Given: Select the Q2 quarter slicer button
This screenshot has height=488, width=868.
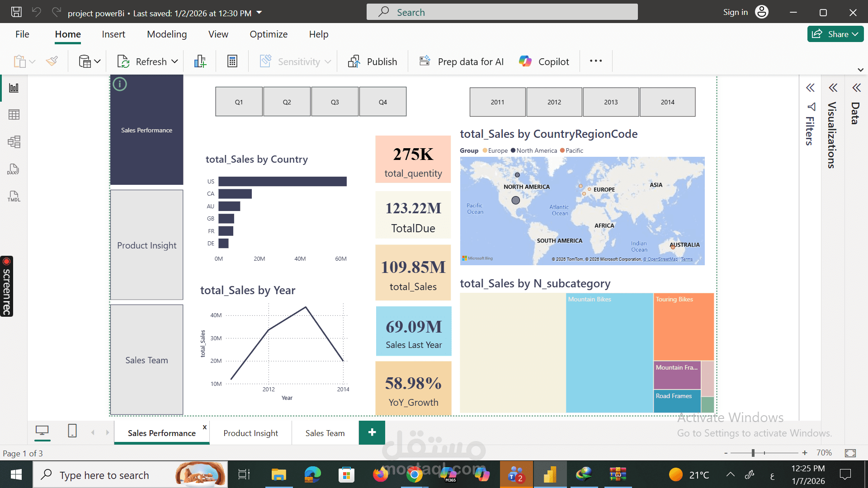Looking at the screenshot, I should [x=287, y=101].
